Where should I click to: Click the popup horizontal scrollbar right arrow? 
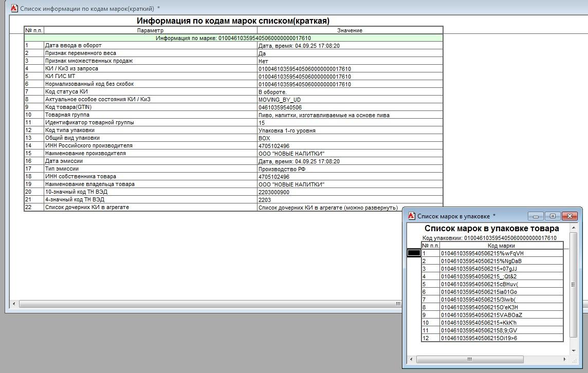pyautogui.click(x=565, y=359)
